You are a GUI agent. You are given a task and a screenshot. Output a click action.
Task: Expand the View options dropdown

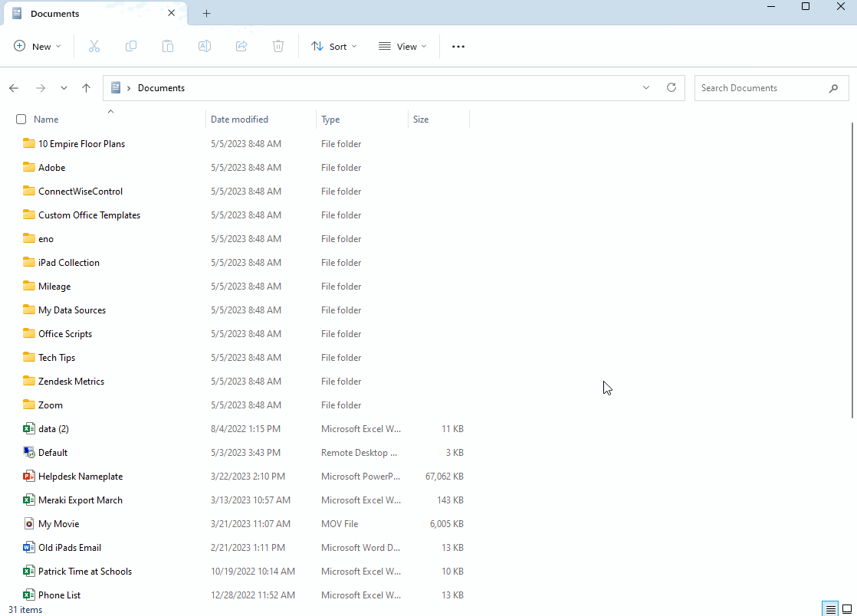pos(402,47)
